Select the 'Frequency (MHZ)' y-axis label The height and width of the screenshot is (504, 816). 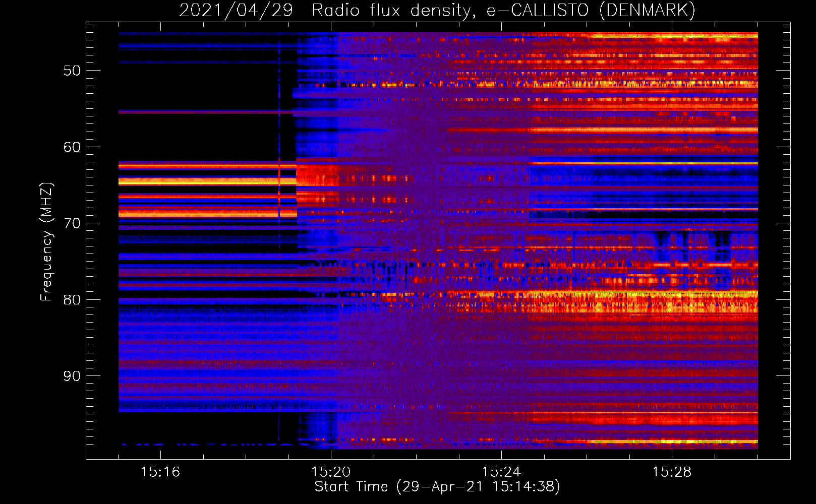click(x=46, y=242)
